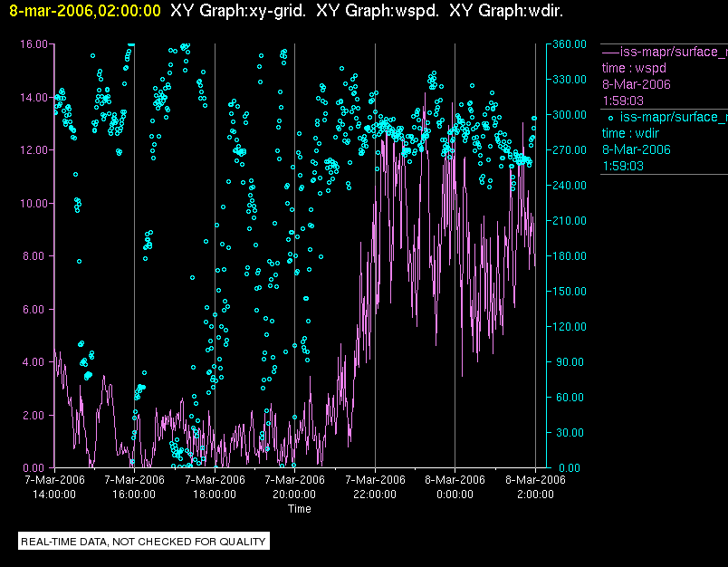Click the 'XY Graph:xy-grid.' title text
This screenshot has width=728, height=567.
(x=238, y=11)
